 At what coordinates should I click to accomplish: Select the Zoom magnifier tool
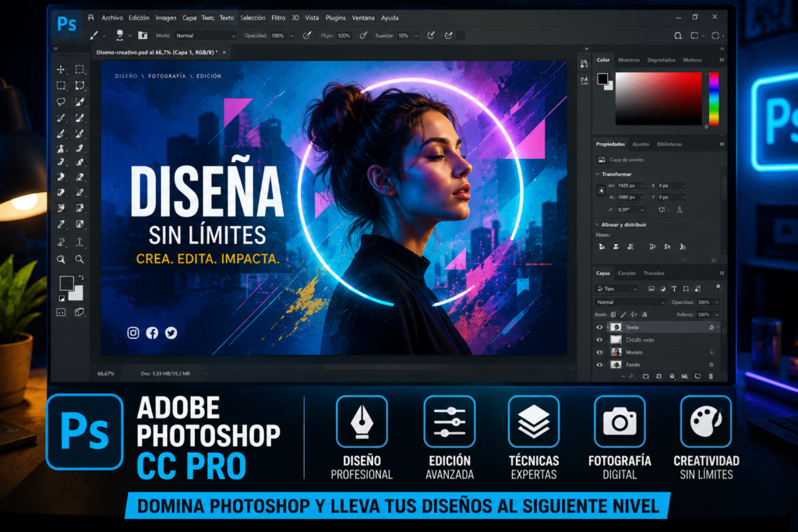tap(79, 259)
